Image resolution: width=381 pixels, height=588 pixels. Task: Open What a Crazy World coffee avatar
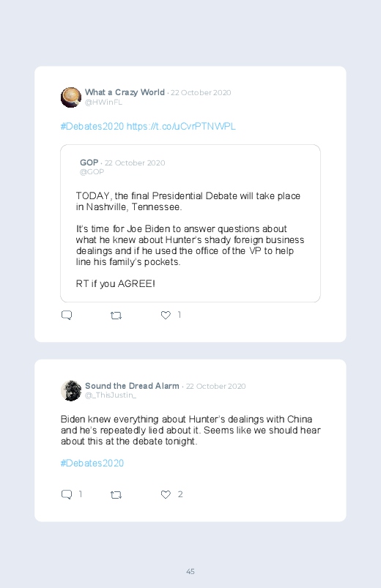click(x=71, y=97)
